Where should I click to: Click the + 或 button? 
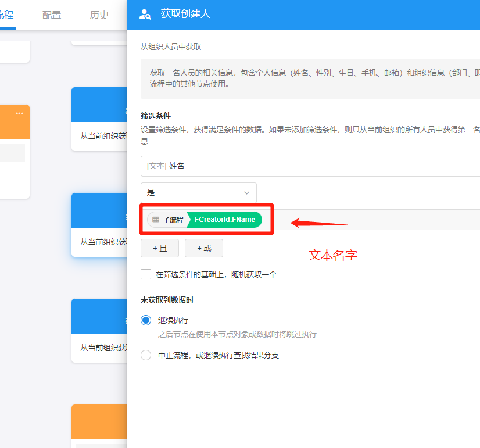(204, 248)
